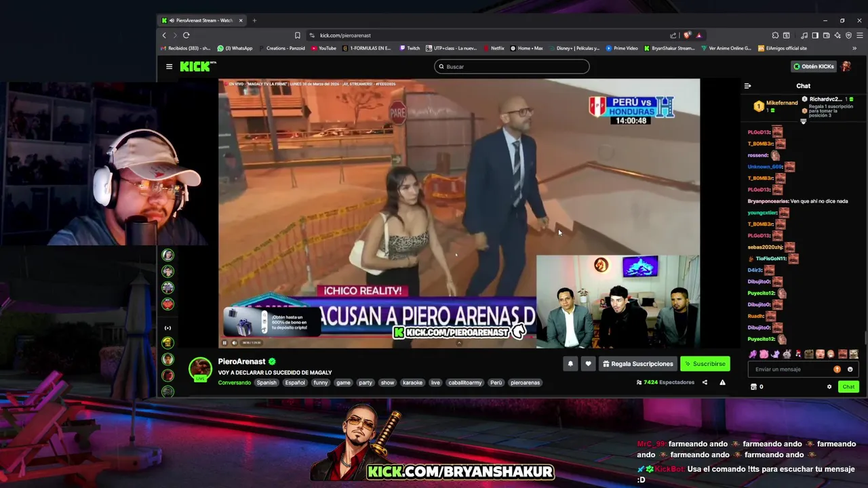
Task: Bookmark this page in address bar
Action: coord(297,35)
